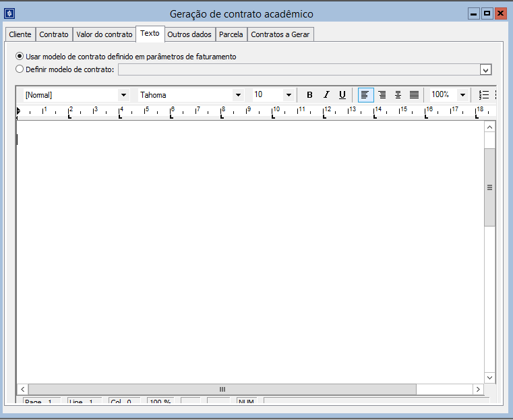Switch to the Cliente tab
The width and height of the screenshot is (513, 420).
20,34
